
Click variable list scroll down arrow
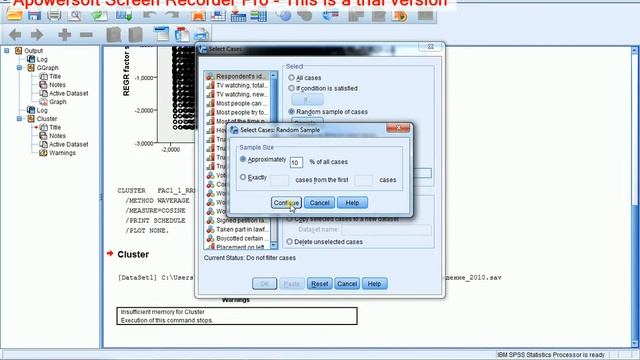click(x=273, y=245)
